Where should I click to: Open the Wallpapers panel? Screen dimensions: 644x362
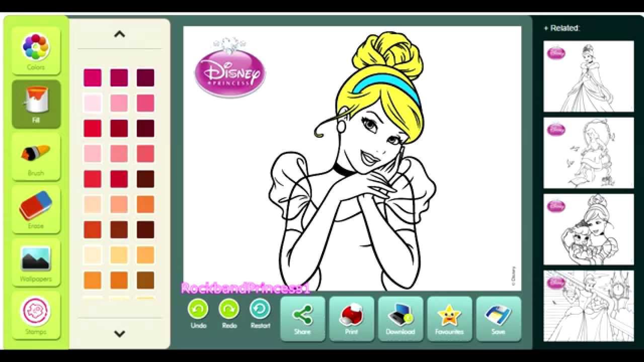point(36,263)
